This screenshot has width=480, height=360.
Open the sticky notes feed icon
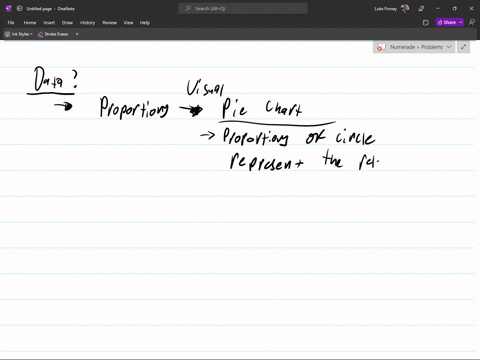426,23
